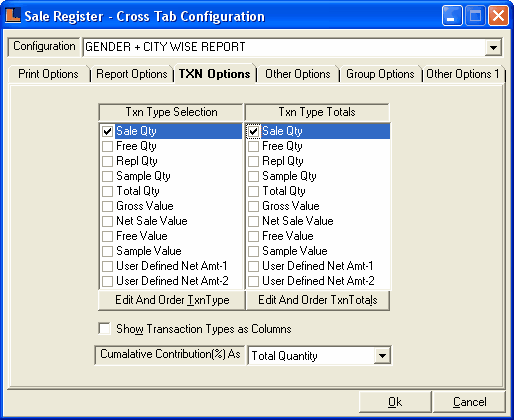Check Repl Qty in Txn Type Totals
The height and width of the screenshot is (420, 514).
click(x=253, y=161)
